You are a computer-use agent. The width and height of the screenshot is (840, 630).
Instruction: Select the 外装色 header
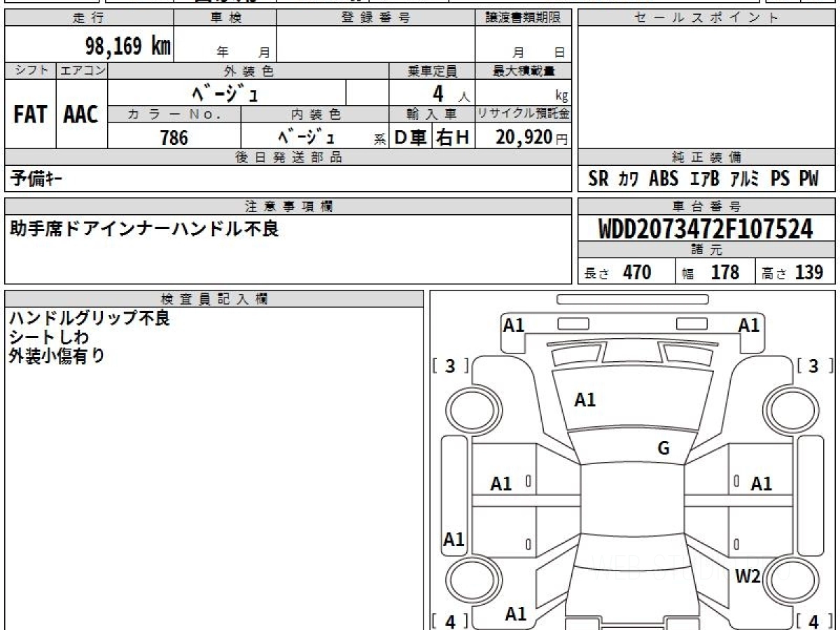point(248,71)
